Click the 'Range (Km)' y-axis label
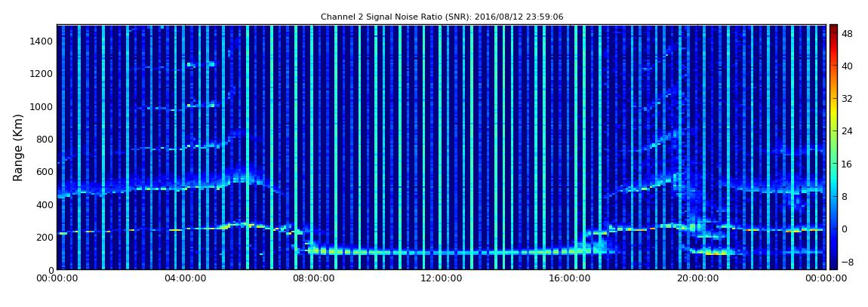This screenshot has width=868, height=307. click(18, 148)
